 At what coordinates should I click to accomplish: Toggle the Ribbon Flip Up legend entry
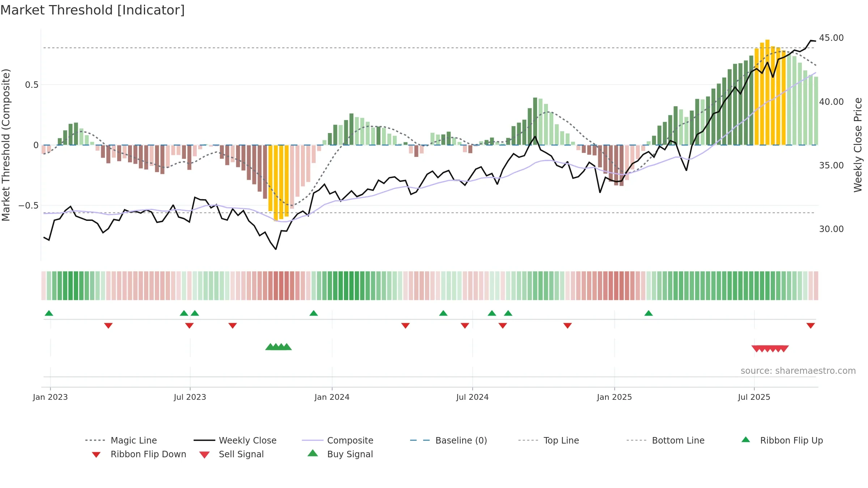tap(782, 440)
